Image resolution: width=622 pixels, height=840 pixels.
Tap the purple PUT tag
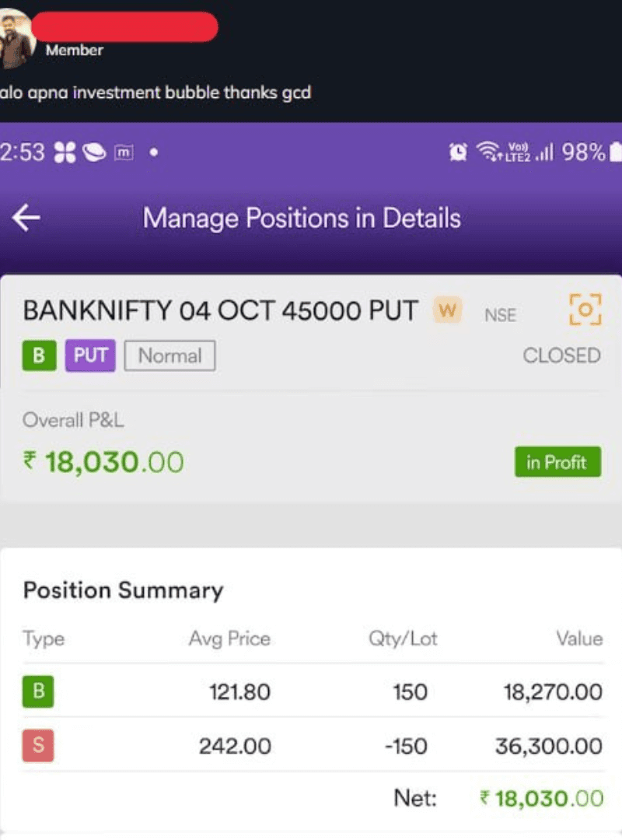pyautogui.click(x=90, y=356)
